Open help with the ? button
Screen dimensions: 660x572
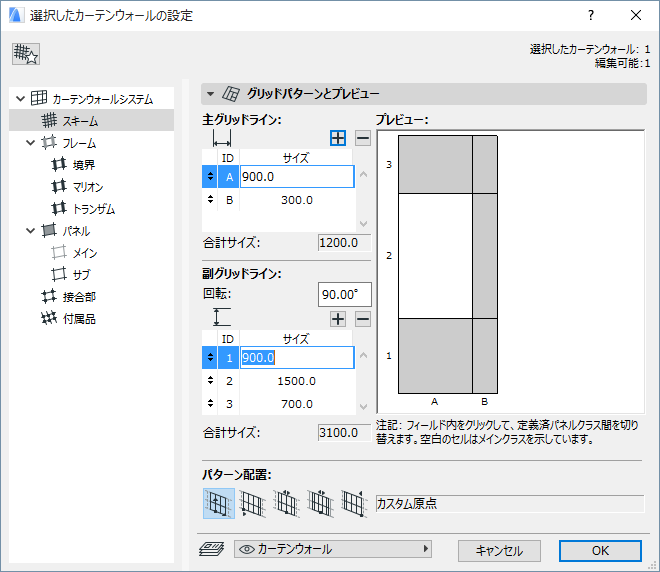[x=591, y=16]
